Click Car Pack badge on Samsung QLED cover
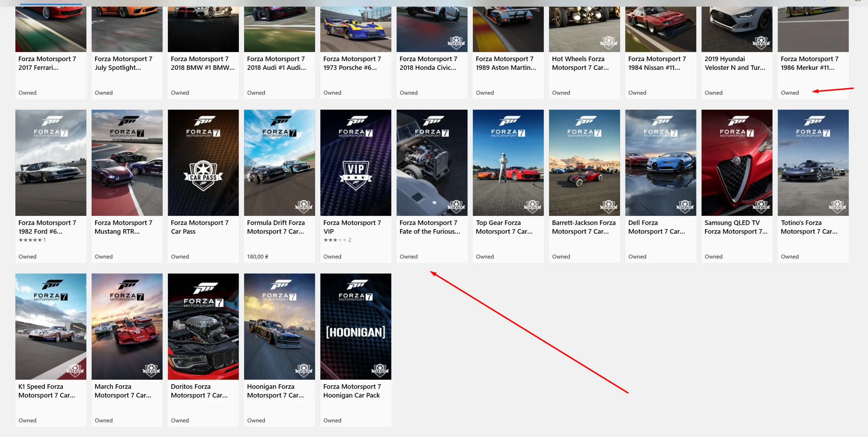This screenshot has height=437, width=868. pos(761,206)
